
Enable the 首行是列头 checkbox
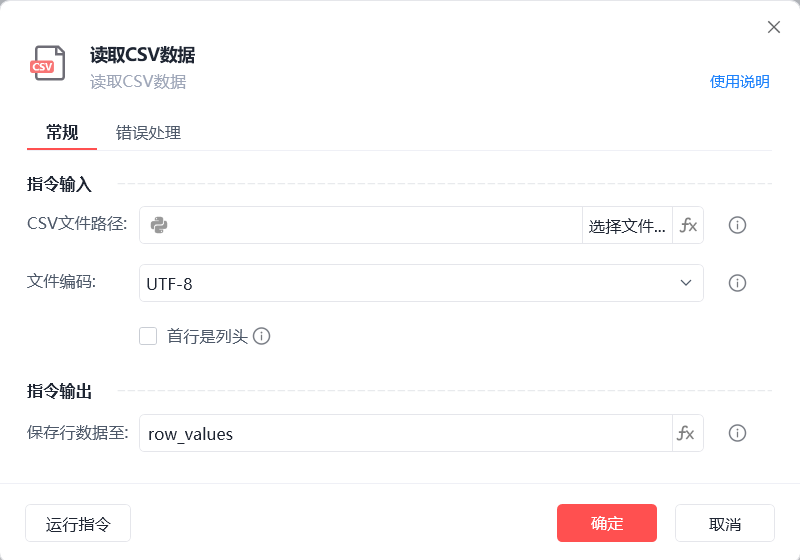148,336
